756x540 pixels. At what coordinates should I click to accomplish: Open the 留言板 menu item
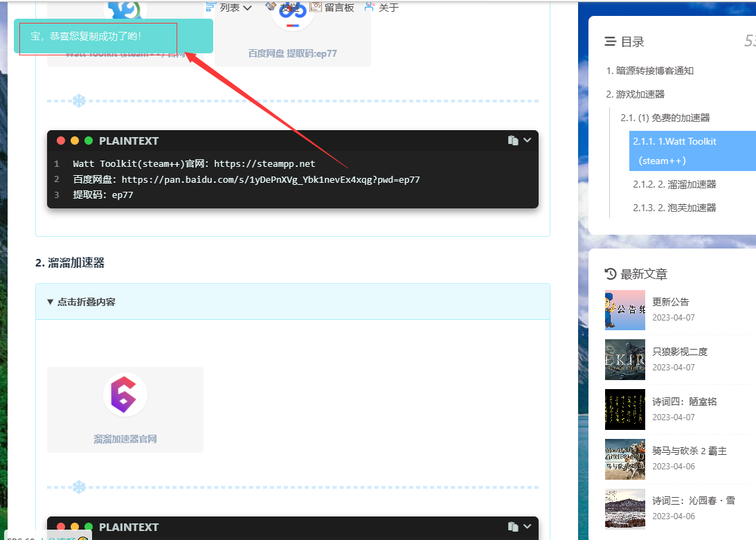coord(332,8)
